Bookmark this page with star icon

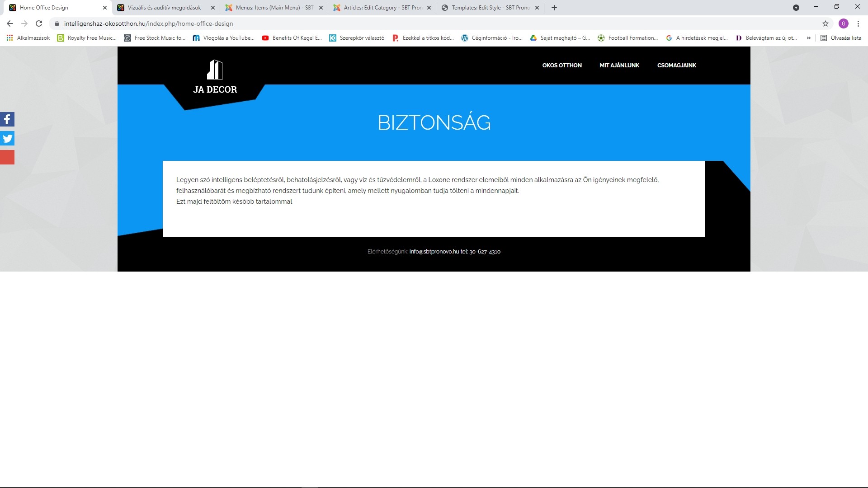tap(825, 23)
